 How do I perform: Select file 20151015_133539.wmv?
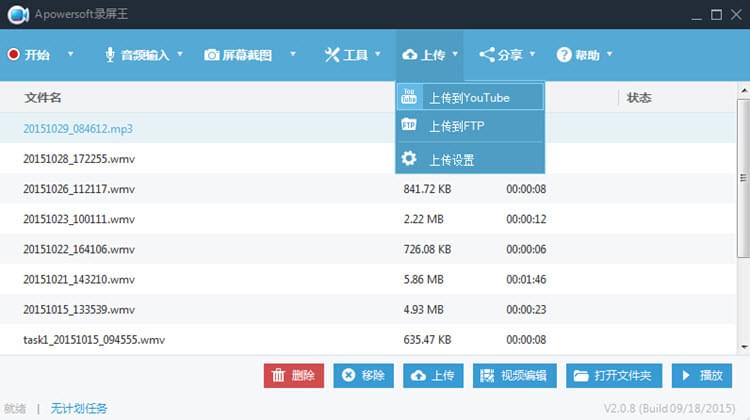[x=79, y=309]
